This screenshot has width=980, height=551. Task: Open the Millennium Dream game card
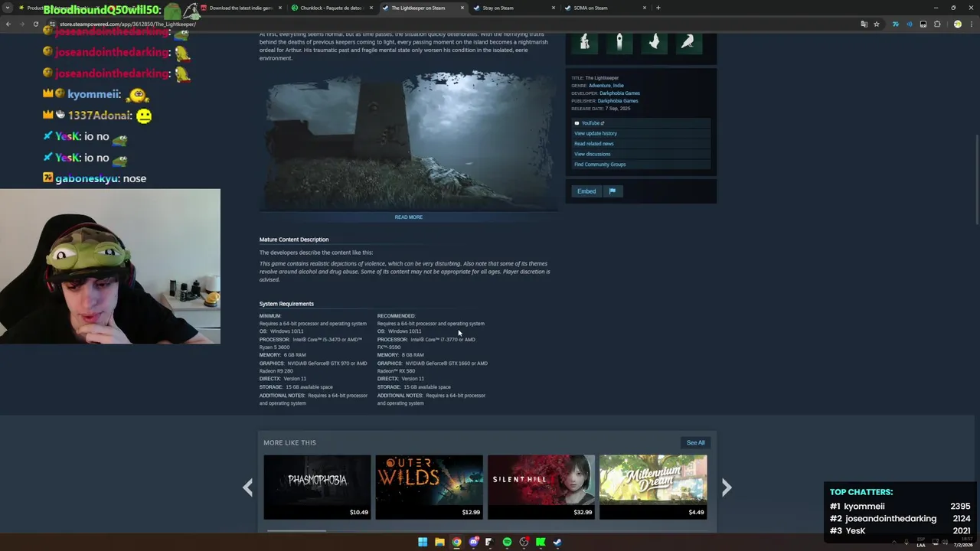pyautogui.click(x=653, y=487)
